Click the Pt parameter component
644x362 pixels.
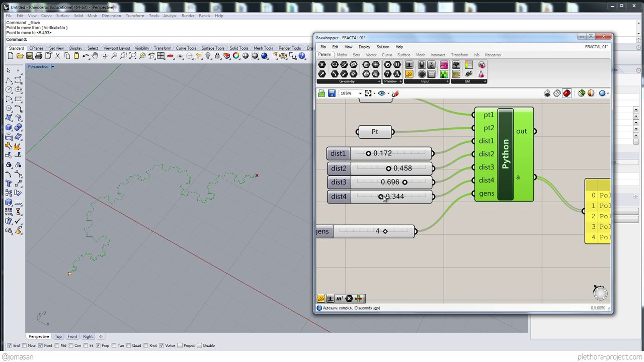point(375,132)
